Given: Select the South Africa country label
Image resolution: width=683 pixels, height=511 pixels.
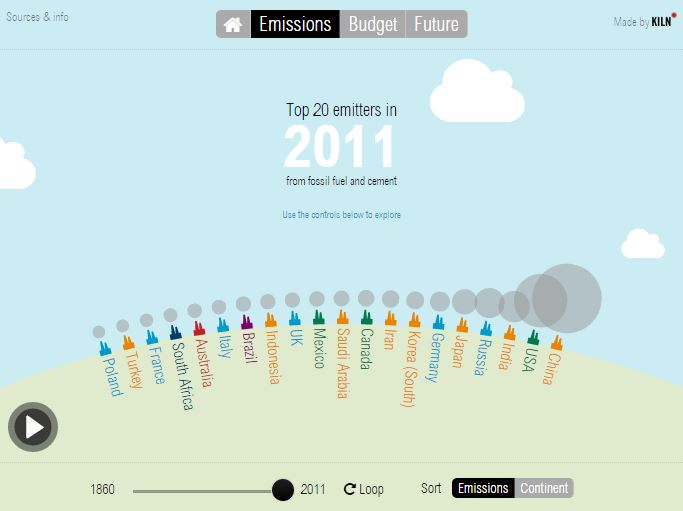Looking at the screenshot, I should point(183,376).
